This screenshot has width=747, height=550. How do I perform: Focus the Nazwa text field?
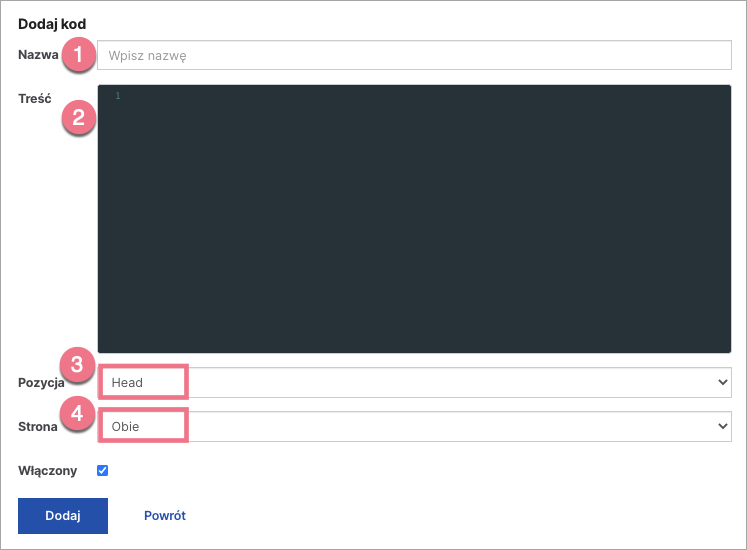point(414,56)
